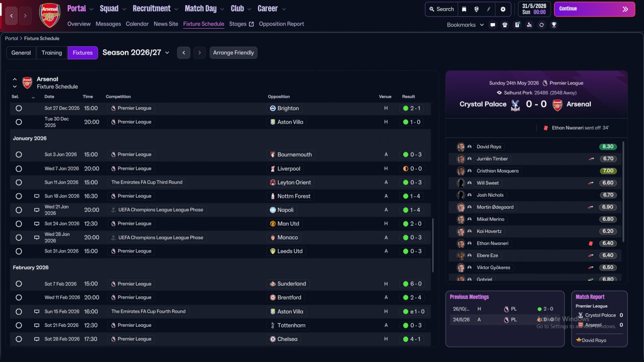Click the Liverpool club badge icon

coord(273,168)
